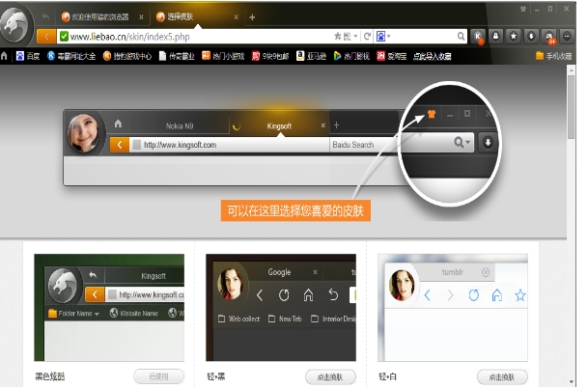This screenshot has height=389, width=588.
Task: Open the Liebao cheetah logo main menu
Action: [x=15, y=24]
